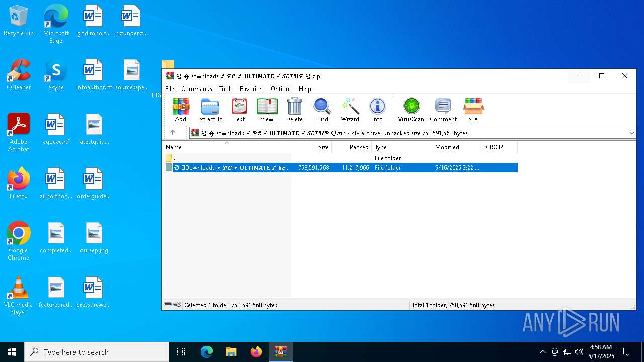The image size is (644, 362).
Task: Open the File menu
Action: [170, 89]
